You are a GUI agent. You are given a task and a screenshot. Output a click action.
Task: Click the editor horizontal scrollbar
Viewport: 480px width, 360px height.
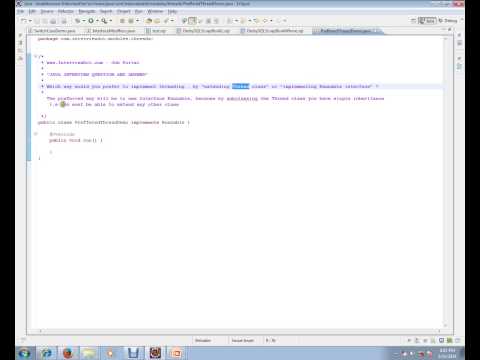[x=240, y=331]
